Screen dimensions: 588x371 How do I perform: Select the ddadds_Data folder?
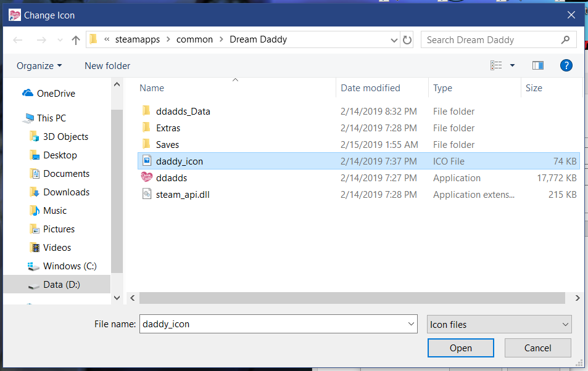(183, 112)
